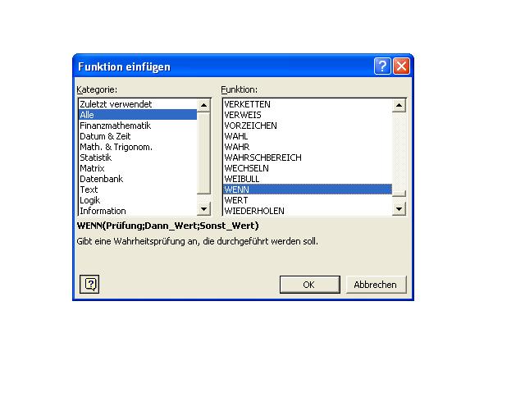The height and width of the screenshot is (420, 525).
Task: Click the help question mark icon in title bar
Action: point(382,66)
